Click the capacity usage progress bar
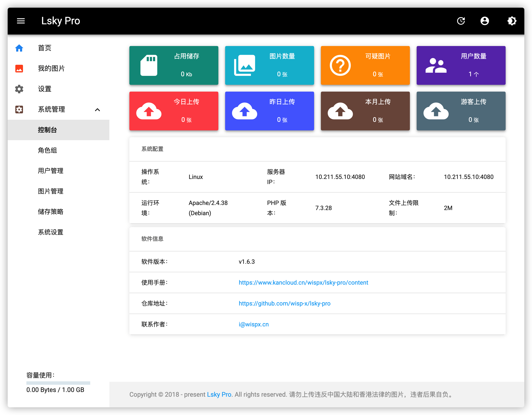 (58, 383)
